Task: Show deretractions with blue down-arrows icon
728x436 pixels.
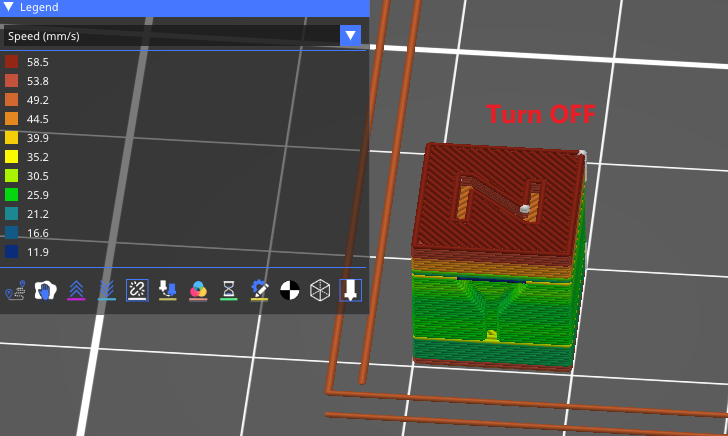Action: click(x=107, y=291)
